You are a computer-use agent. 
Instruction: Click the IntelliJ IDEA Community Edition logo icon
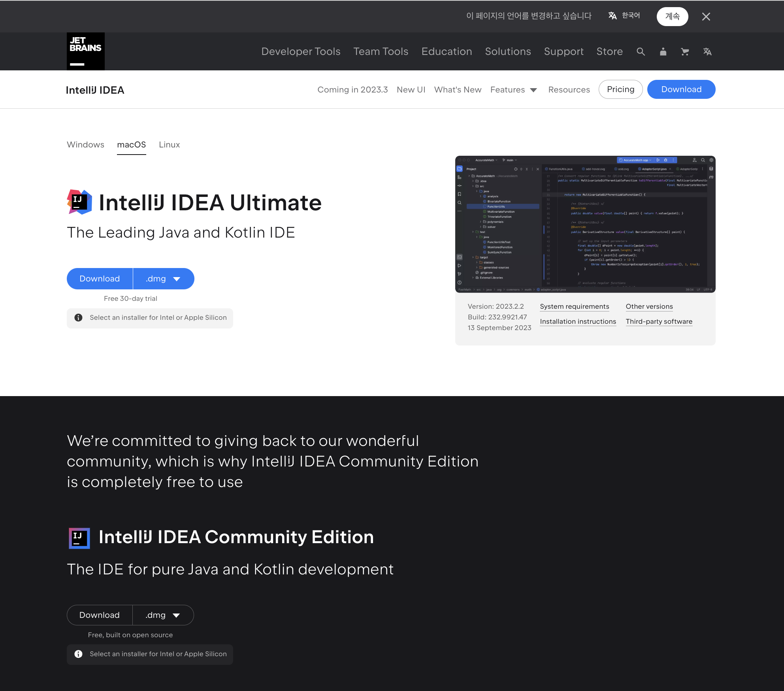[79, 538]
